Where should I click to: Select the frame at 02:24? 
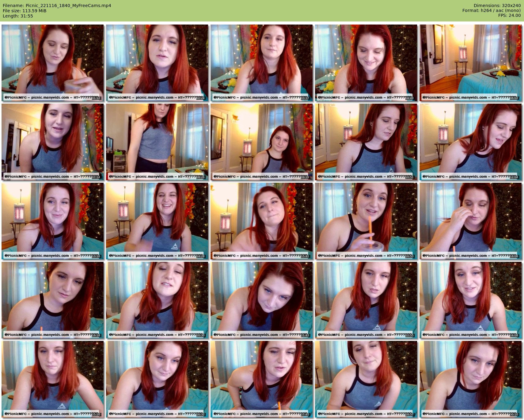click(157, 63)
